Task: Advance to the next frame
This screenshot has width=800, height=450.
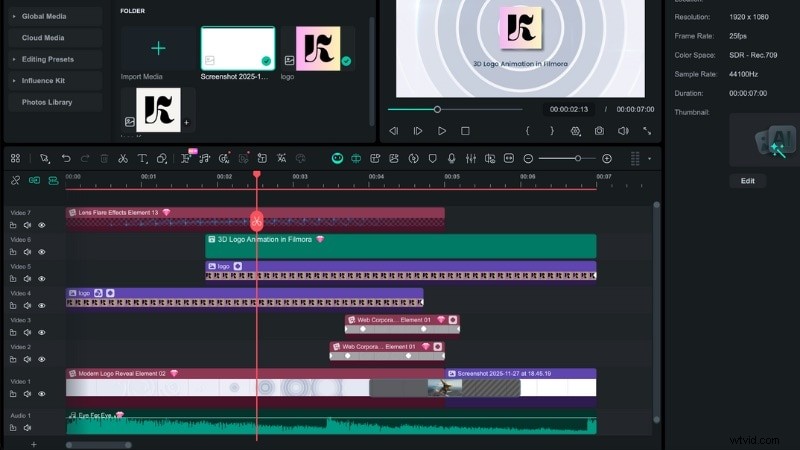Action: coord(417,131)
